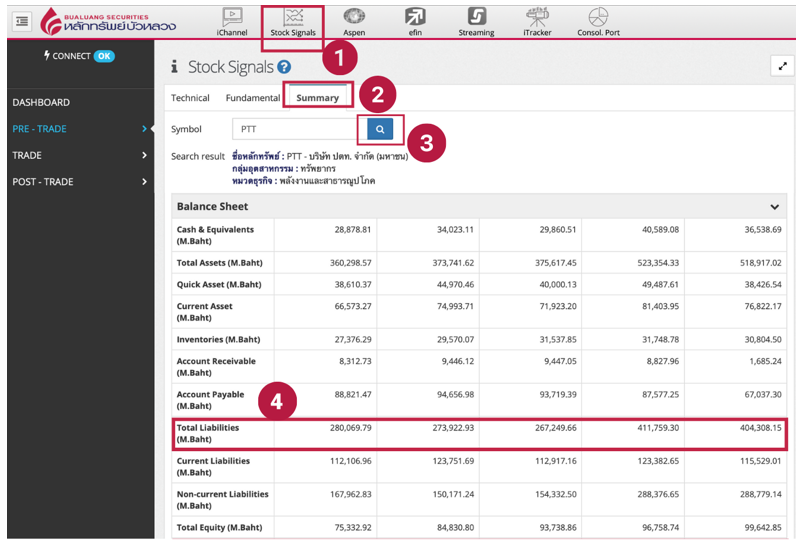Screen dimensions: 803x549
Task: Select the Total Equity (M.Baht) label
Action: click(x=219, y=527)
